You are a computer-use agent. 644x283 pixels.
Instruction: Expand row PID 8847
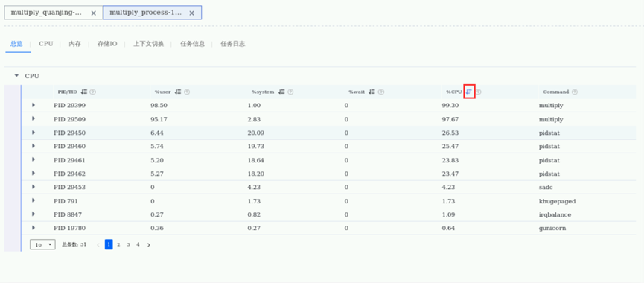click(x=34, y=214)
